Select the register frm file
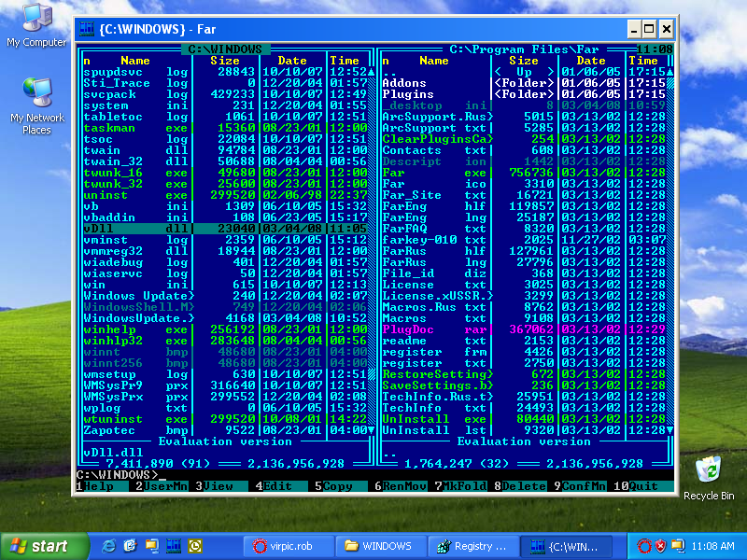Image resolution: width=747 pixels, height=560 pixels. pyautogui.click(x=524, y=352)
